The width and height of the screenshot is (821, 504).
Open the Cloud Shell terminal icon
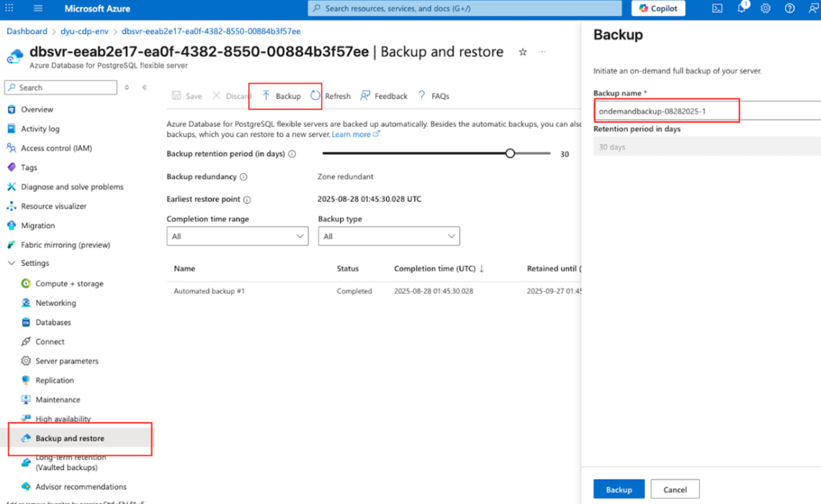[716, 8]
